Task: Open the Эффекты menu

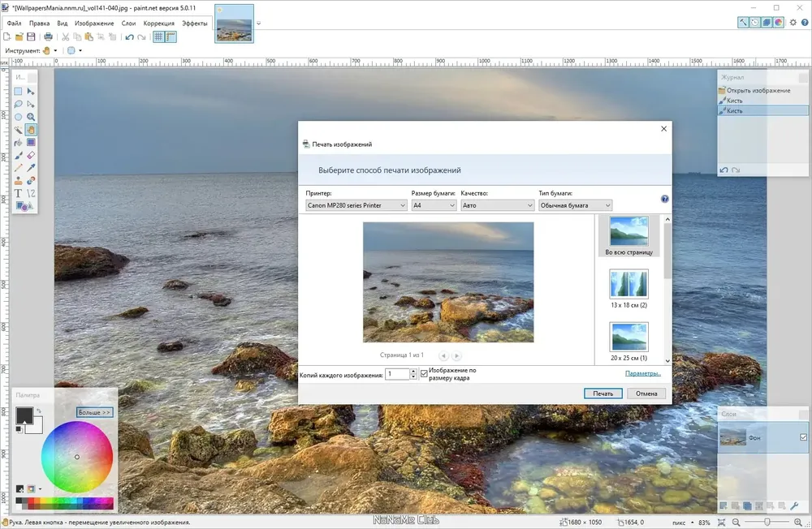Action: (x=195, y=24)
